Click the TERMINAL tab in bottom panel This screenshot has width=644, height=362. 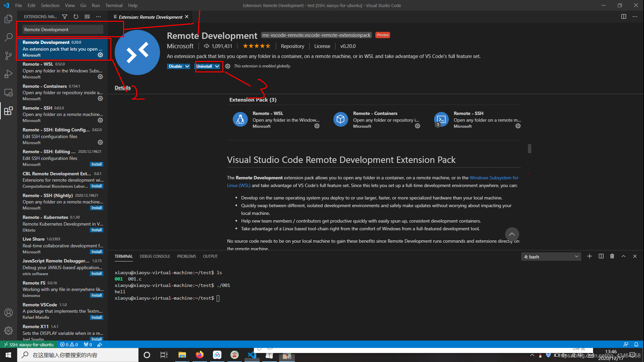[x=123, y=256]
